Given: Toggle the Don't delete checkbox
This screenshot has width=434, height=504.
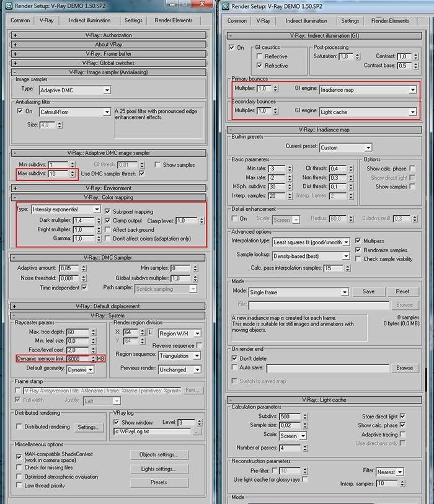Looking at the screenshot, I should click(234, 358).
